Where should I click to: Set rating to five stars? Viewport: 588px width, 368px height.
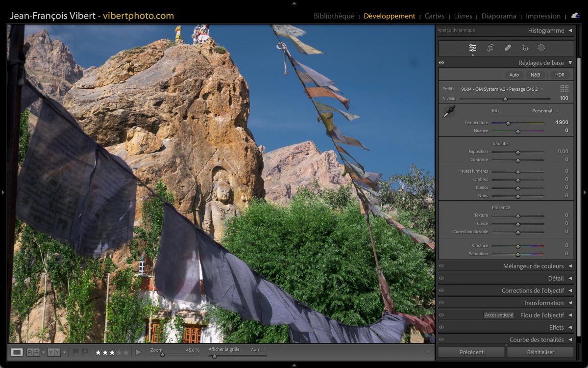pos(126,352)
